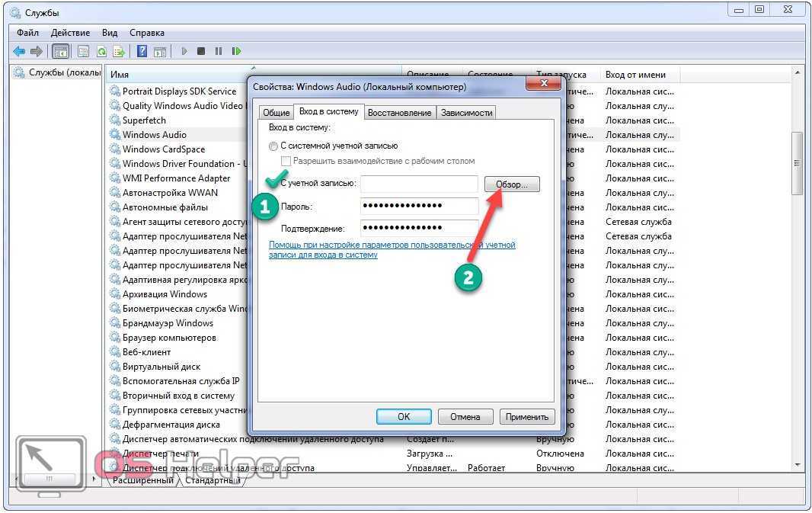The width and height of the screenshot is (812, 513).
Task: Select the Windows Audio service row
Action: click(176, 135)
